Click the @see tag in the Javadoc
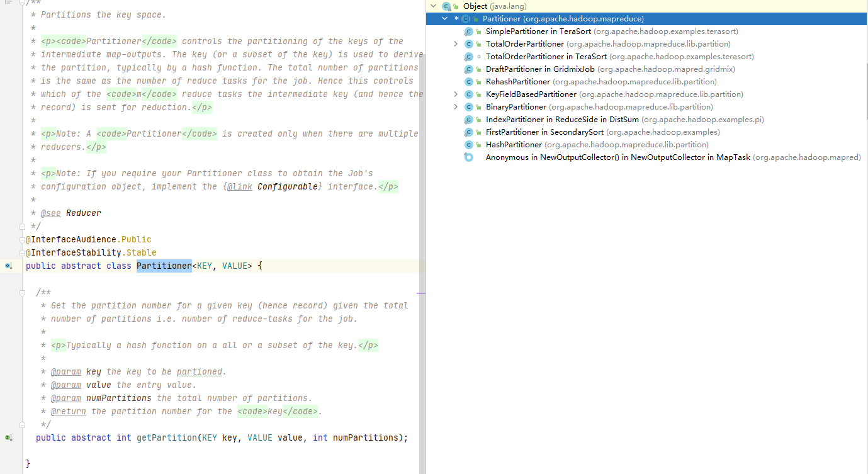Viewport: 868px width, 474px height. click(51, 213)
